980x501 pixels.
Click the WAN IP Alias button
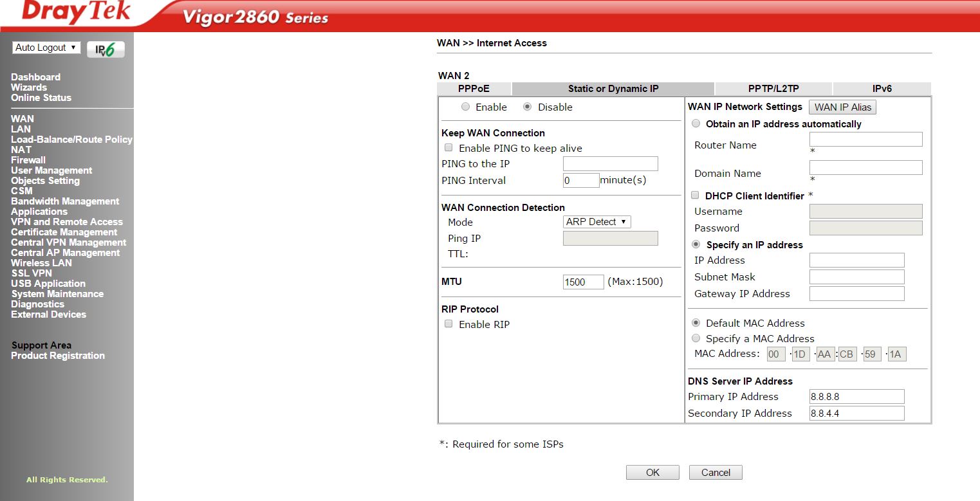(842, 107)
